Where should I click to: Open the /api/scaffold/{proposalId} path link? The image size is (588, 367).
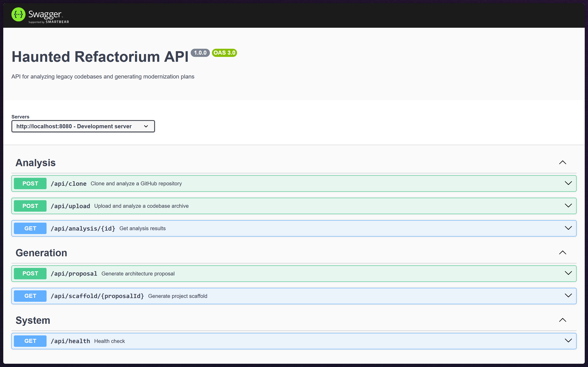tap(97, 296)
